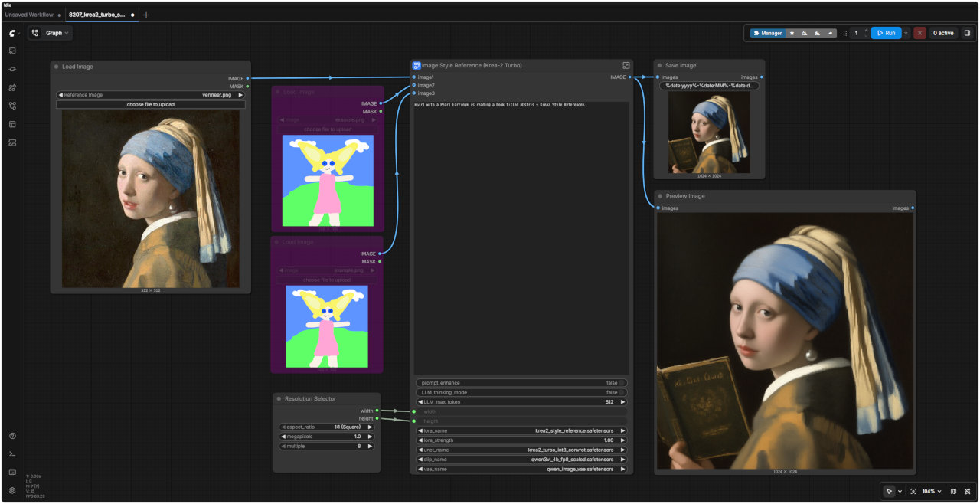Decrease lora_strength with its left arrow
Screen dimensions: 980x504
coord(420,440)
